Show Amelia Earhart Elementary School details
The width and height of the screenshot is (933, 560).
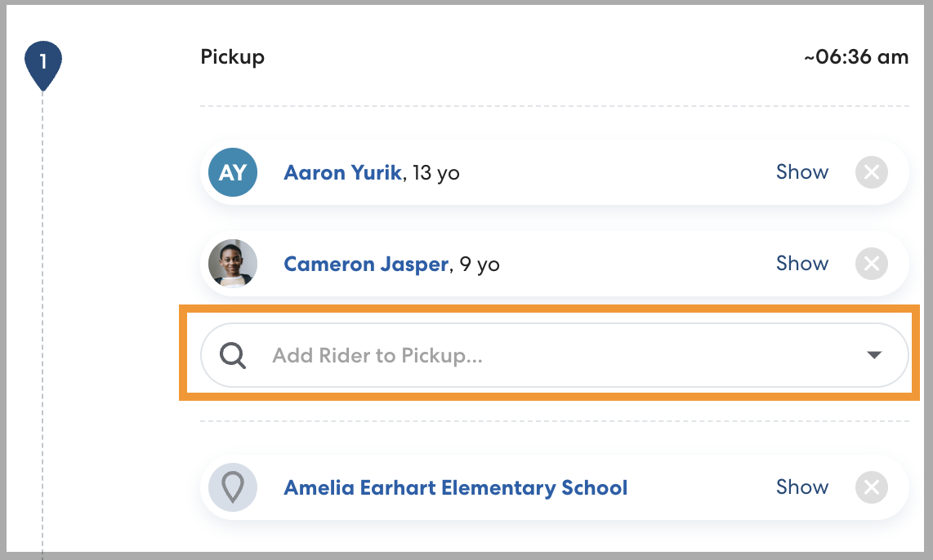point(802,487)
